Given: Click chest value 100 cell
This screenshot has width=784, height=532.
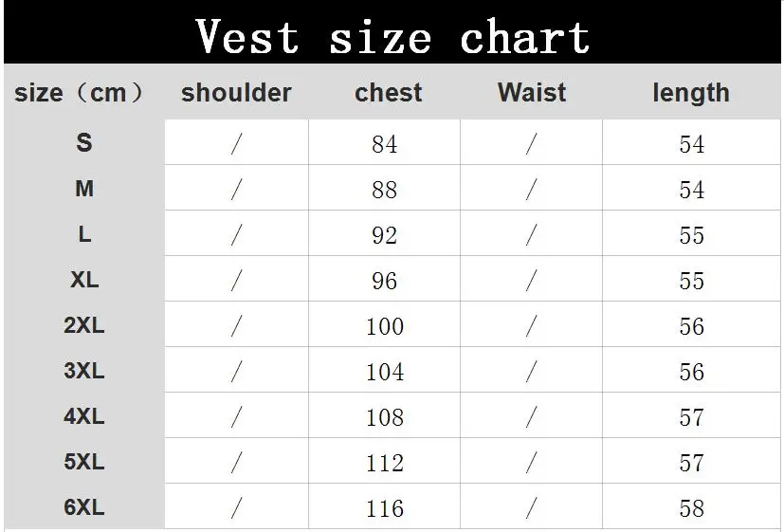Looking at the screenshot, I should click(384, 326).
